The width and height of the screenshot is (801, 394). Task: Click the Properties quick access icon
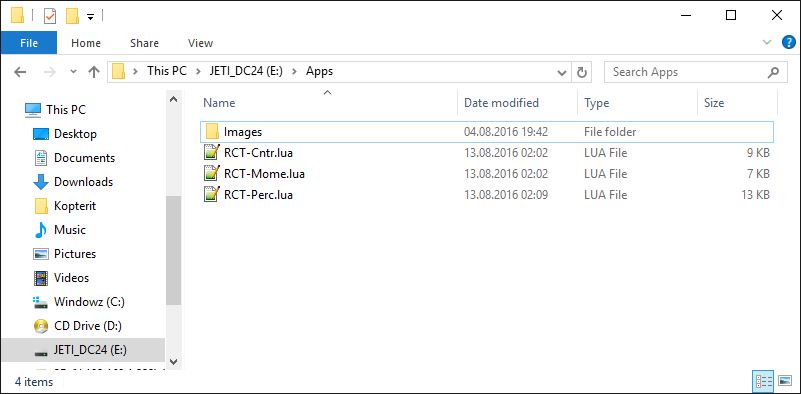[50, 16]
